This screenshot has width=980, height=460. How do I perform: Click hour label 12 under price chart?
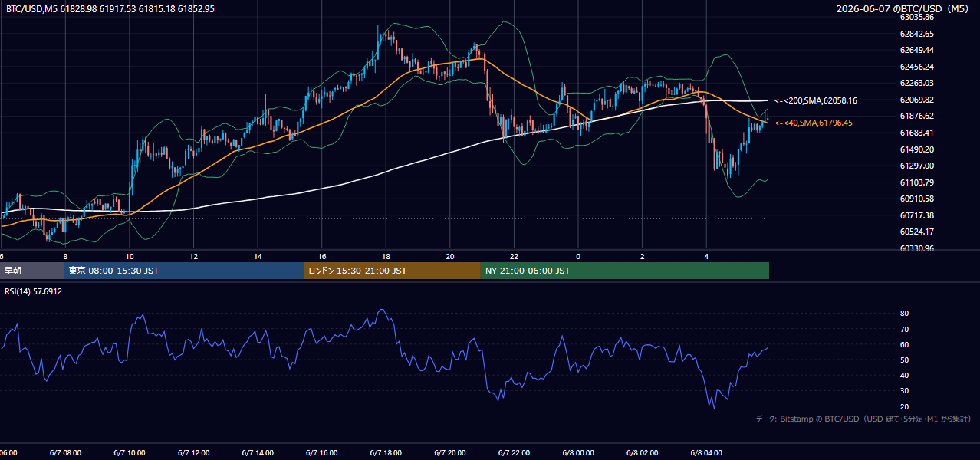(194, 257)
